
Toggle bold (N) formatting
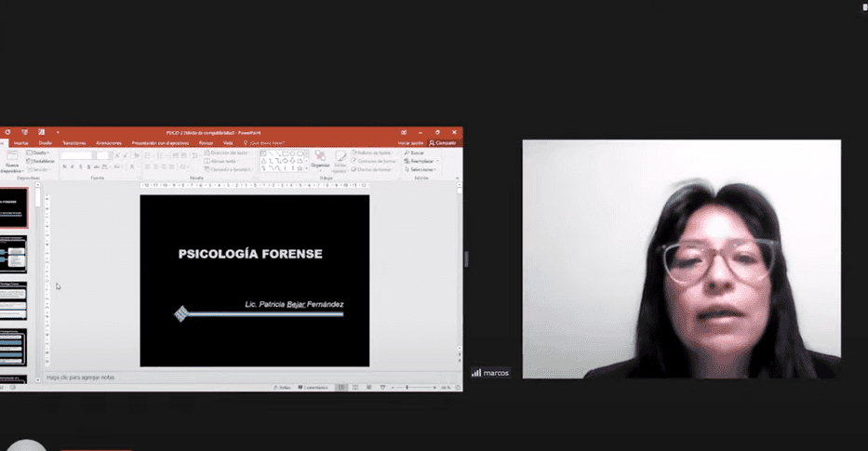pos(65,166)
